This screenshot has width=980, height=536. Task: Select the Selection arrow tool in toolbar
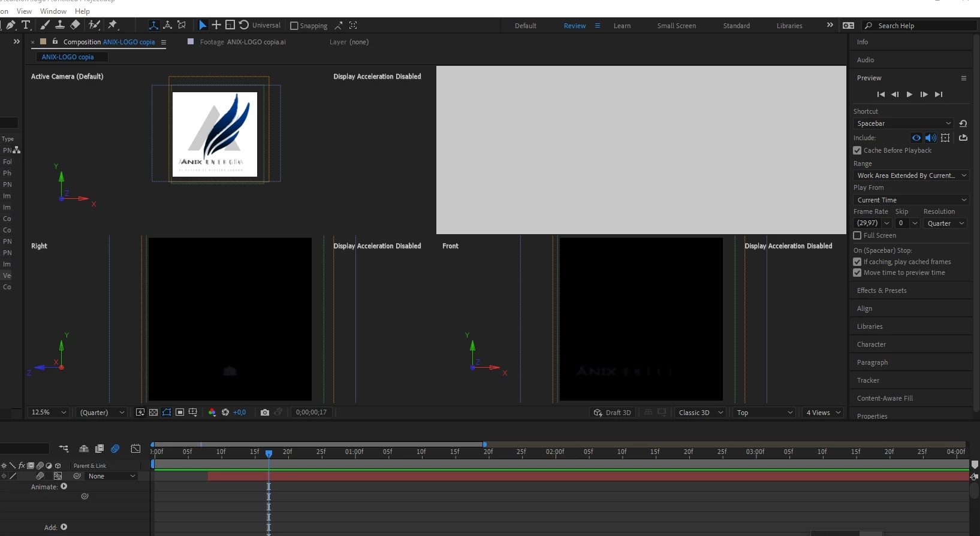pyautogui.click(x=203, y=25)
